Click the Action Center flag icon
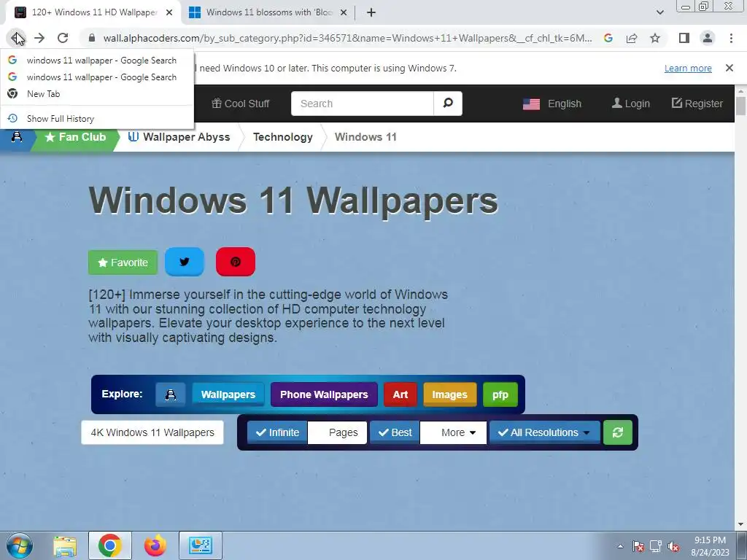Viewport: 747px width, 560px height. (638, 546)
